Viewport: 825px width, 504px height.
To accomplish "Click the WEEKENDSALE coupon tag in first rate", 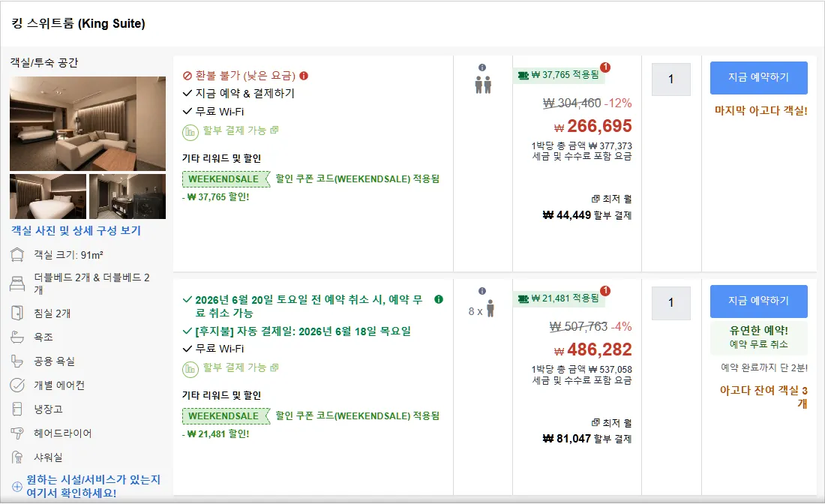I will point(225,178).
